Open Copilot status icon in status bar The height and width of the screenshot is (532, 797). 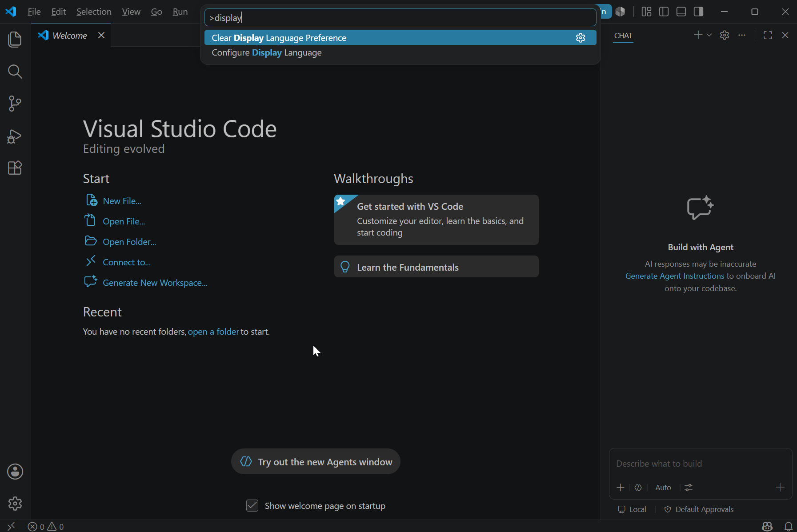point(767,527)
